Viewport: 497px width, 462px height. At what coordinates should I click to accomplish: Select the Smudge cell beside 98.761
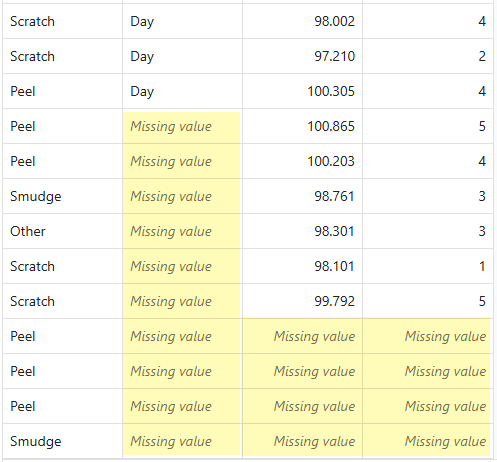pos(63,196)
